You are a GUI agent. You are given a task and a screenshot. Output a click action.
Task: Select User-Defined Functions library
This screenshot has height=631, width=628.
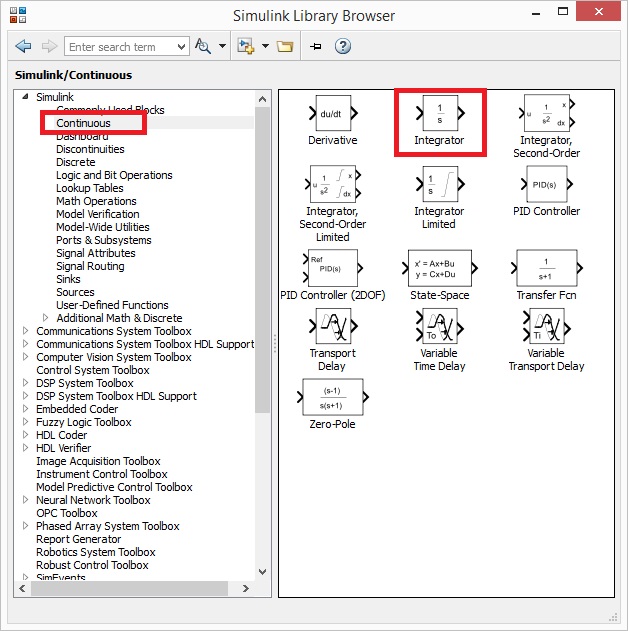pos(112,305)
